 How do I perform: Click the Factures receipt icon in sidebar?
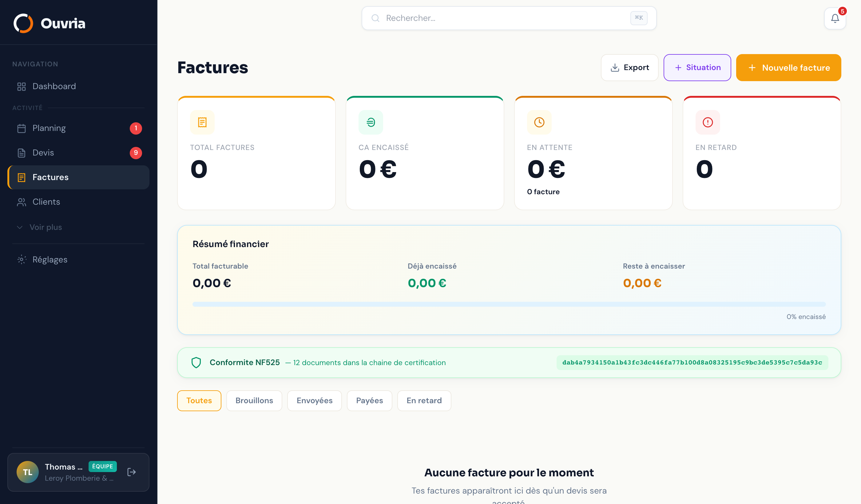tap(22, 178)
